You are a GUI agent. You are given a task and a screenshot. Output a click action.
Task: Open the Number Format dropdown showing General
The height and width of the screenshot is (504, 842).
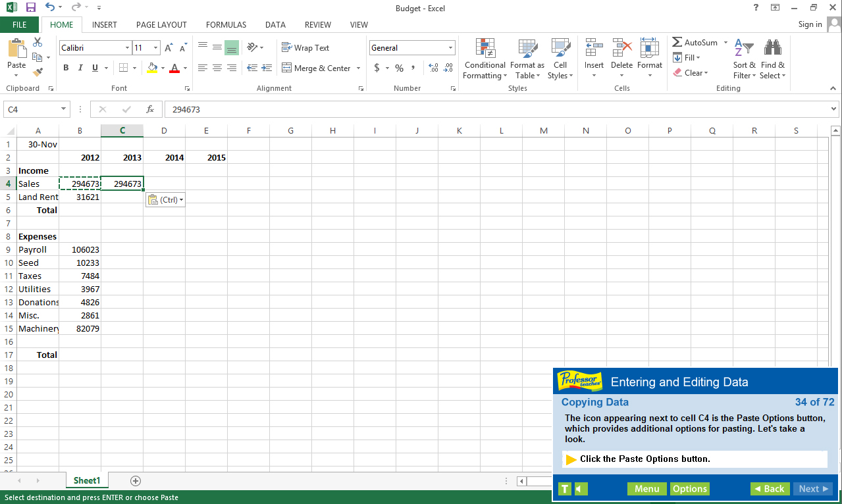click(411, 47)
